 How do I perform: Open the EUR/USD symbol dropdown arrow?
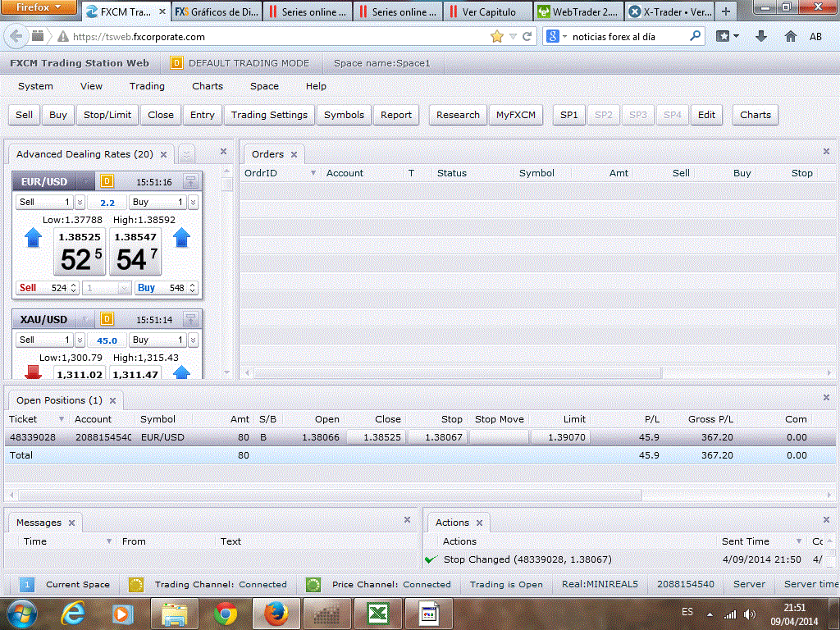click(84, 181)
